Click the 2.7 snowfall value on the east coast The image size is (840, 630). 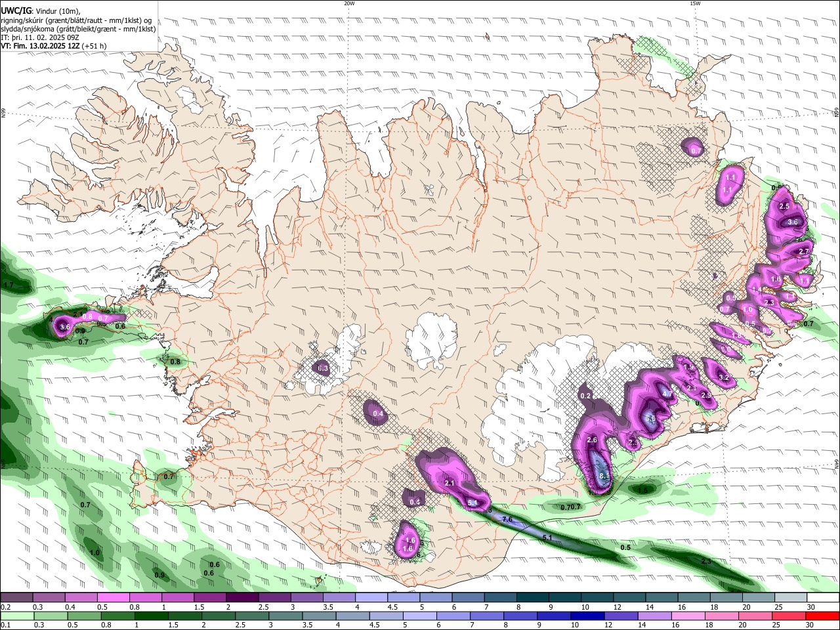tap(804, 251)
